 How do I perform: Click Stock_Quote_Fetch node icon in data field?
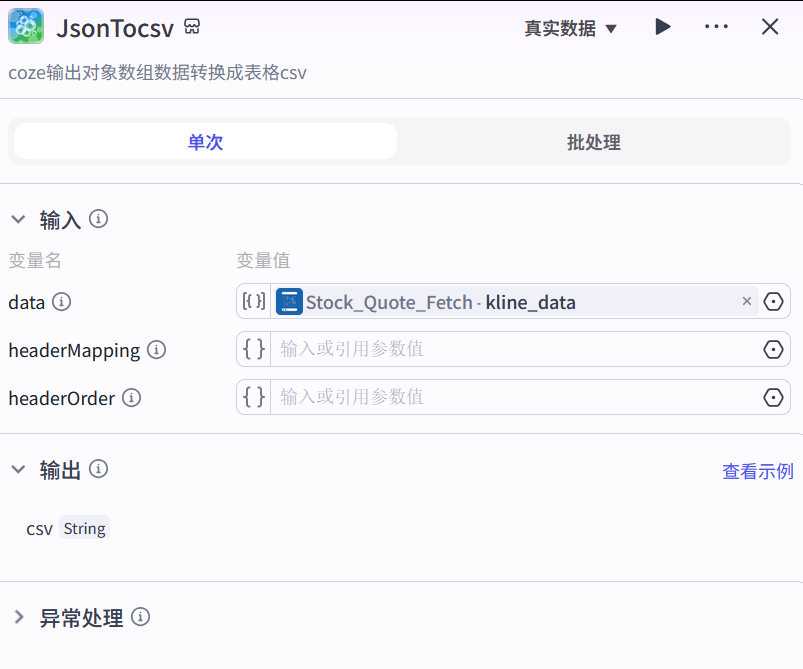289,301
